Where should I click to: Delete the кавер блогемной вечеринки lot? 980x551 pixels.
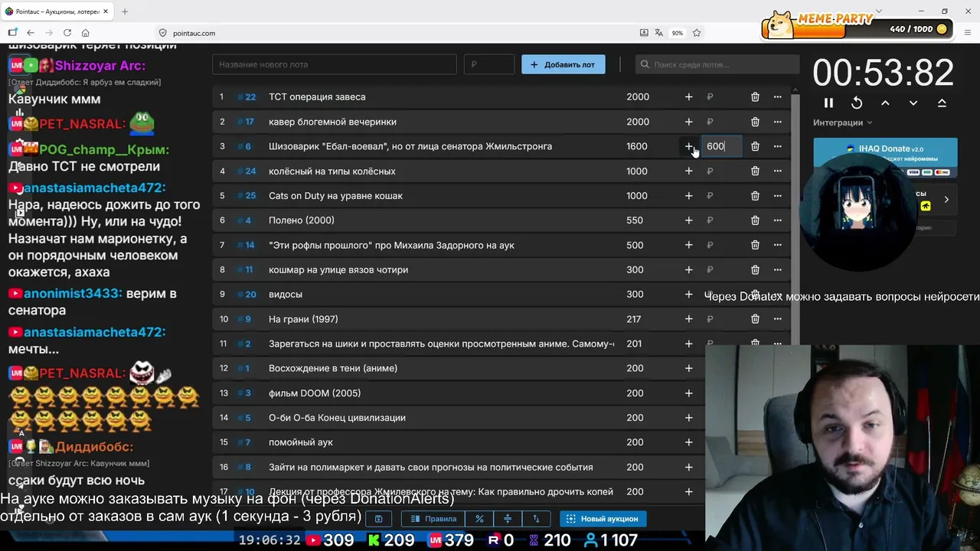(755, 122)
